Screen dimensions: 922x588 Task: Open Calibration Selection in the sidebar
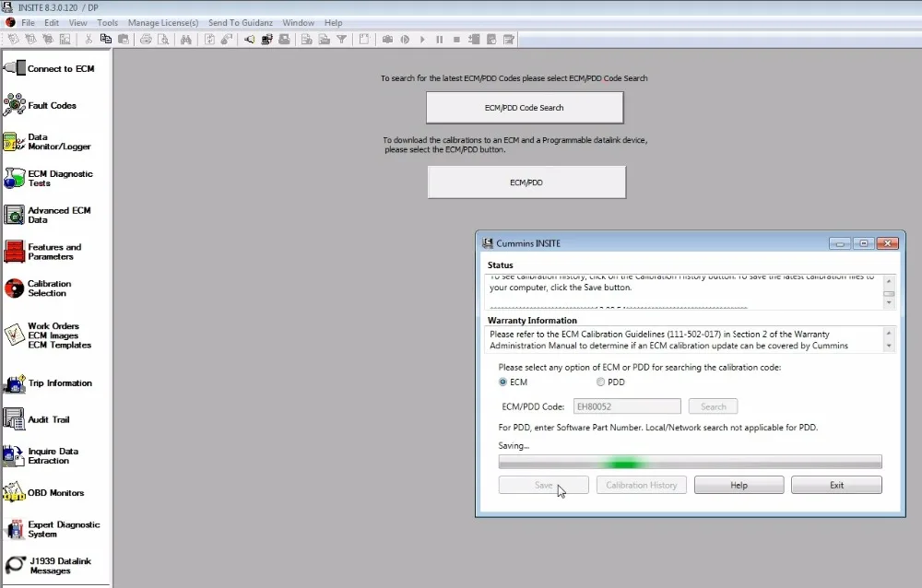point(38,288)
